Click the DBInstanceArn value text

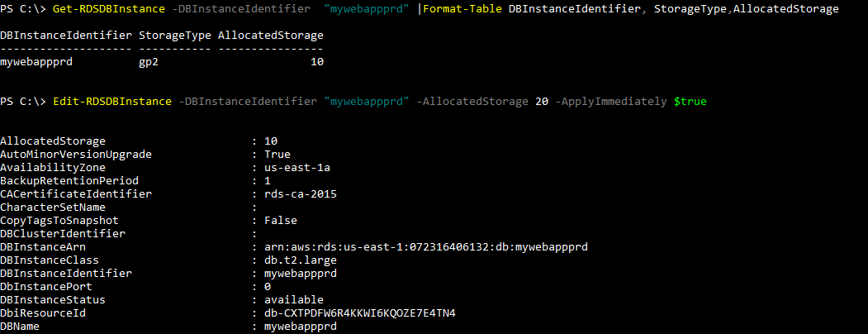point(426,247)
